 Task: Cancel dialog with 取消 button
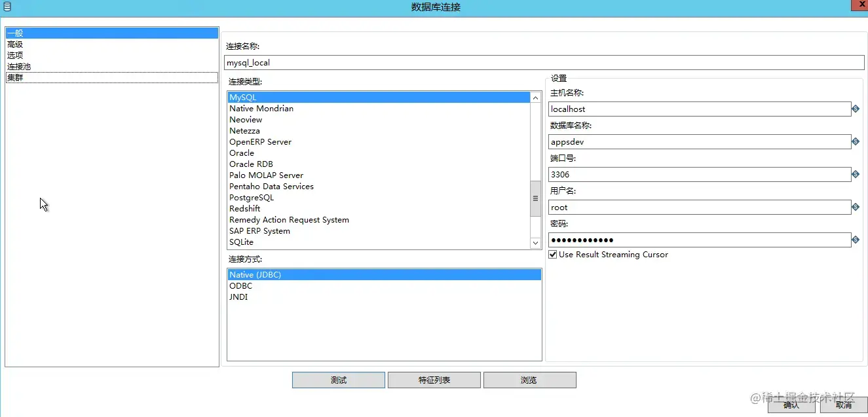[844, 405]
